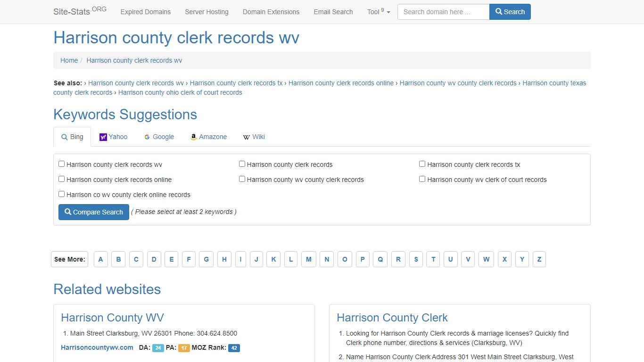The width and height of the screenshot is (644, 362).
Task: Switch to the Google keyword tab
Action: click(159, 137)
